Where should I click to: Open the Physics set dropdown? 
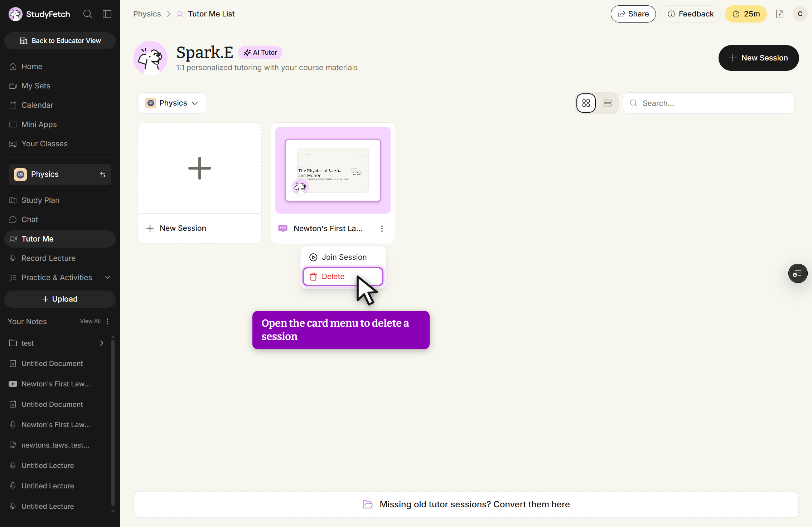click(172, 103)
